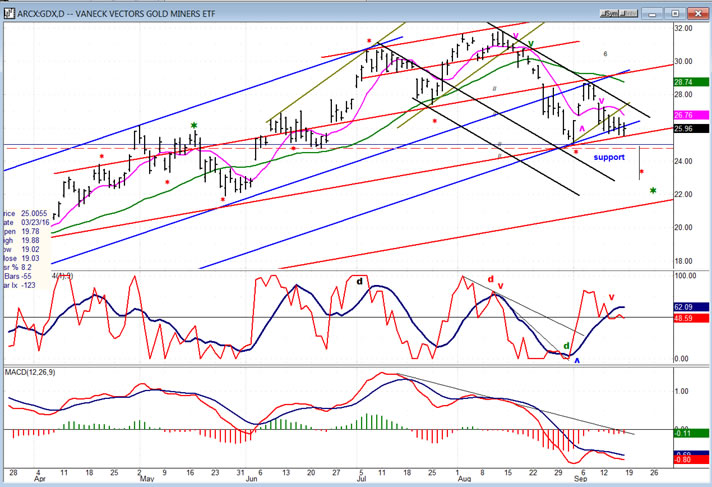Click the 32.00 price axis label
Screen dimensions: 712x487
pos(683,28)
